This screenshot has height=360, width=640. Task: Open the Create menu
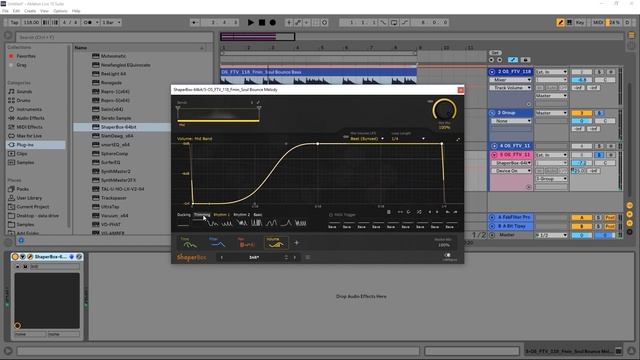[30, 11]
